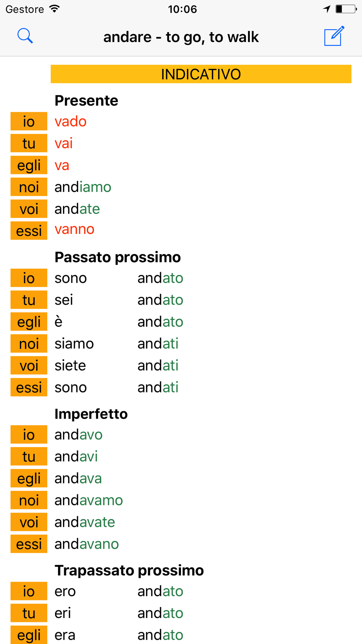This screenshot has height=644, width=362.
Task: Tap the 'essi' label under Imperfetto
Action: coord(29,544)
